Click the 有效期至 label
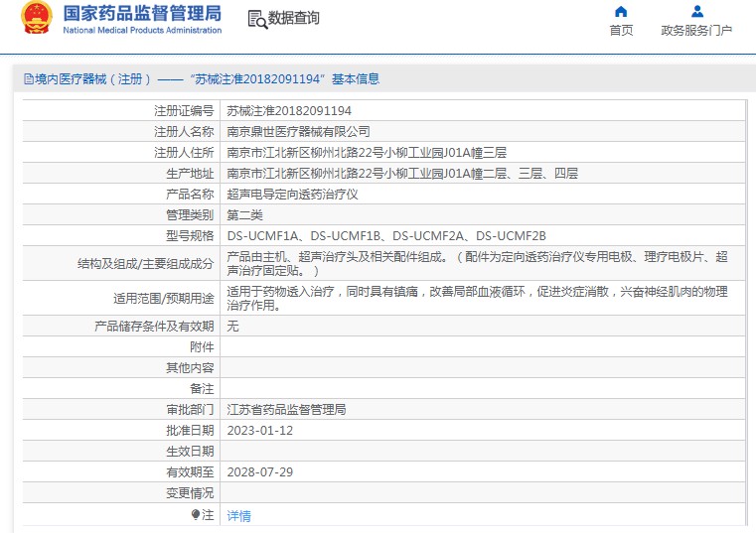This screenshot has width=756, height=533. coord(190,471)
